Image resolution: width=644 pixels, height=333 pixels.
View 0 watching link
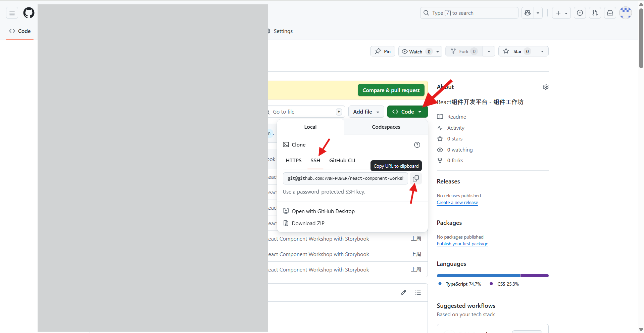click(x=455, y=150)
